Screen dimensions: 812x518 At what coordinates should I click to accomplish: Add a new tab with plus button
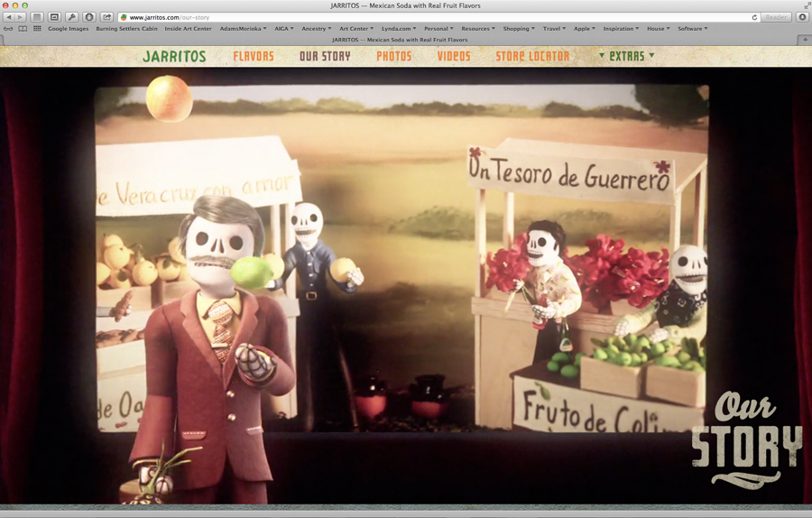click(805, 40)
